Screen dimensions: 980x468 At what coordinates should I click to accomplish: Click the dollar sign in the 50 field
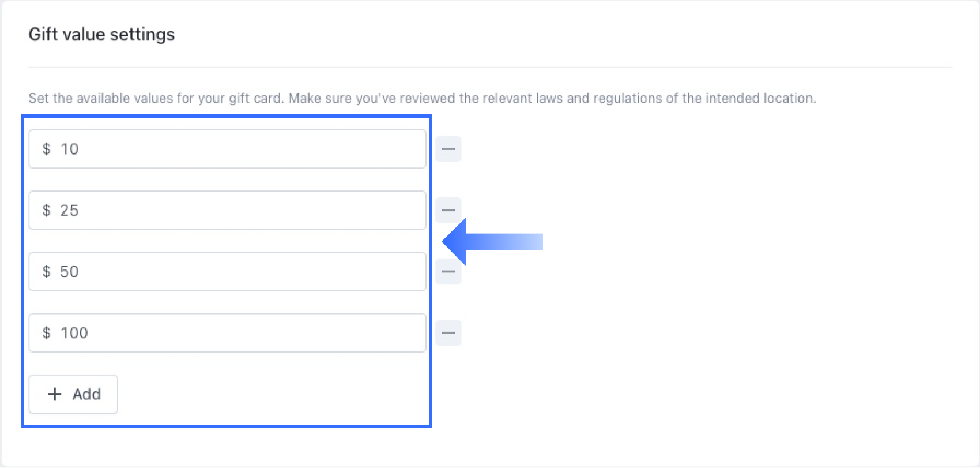click(x=46, y=272)
